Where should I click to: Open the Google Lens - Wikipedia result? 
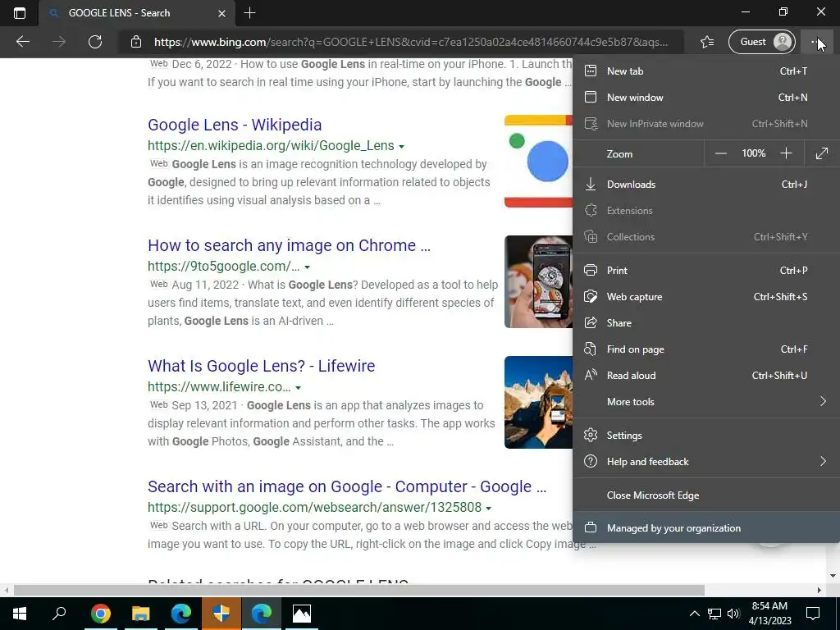(x=235, y=125)
